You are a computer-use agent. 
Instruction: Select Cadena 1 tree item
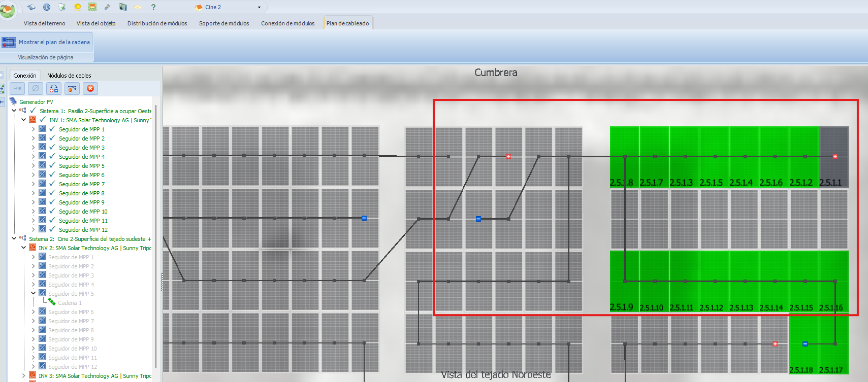pos(70,302)
